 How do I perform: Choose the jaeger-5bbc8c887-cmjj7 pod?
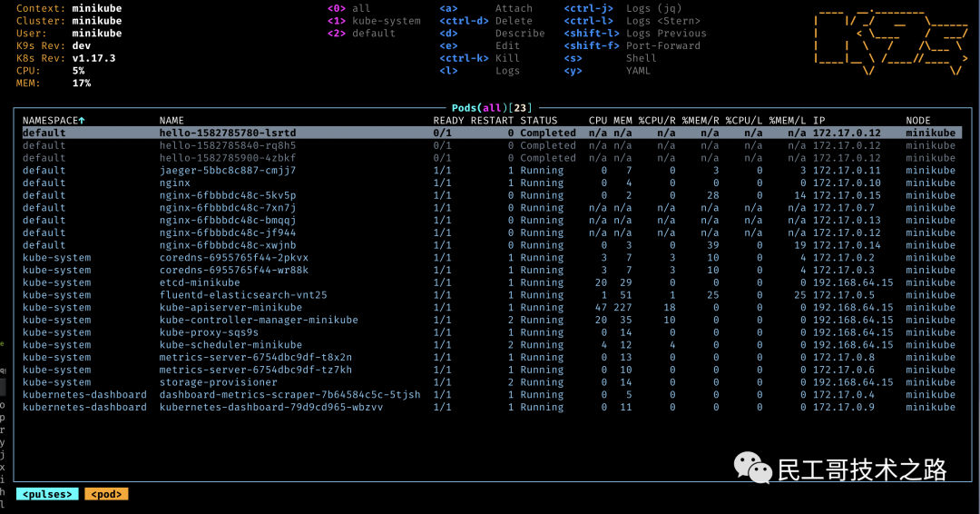pos(492,170)
